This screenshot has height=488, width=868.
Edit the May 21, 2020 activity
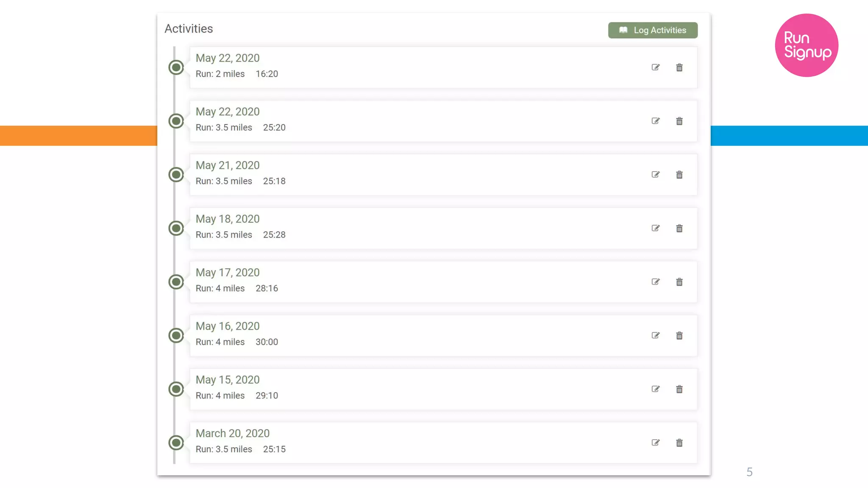tap(656, 175)
